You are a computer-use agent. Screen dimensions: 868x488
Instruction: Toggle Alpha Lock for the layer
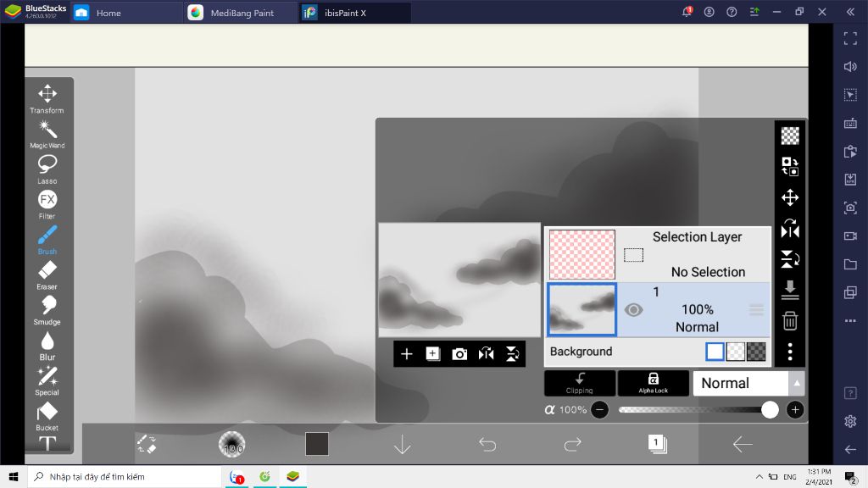tap(654, 383)
